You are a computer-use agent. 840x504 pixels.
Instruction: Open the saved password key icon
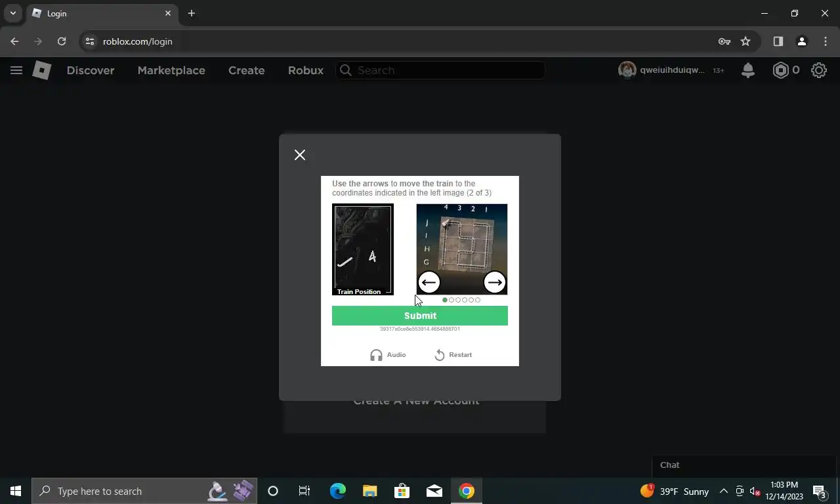point(724,41)
